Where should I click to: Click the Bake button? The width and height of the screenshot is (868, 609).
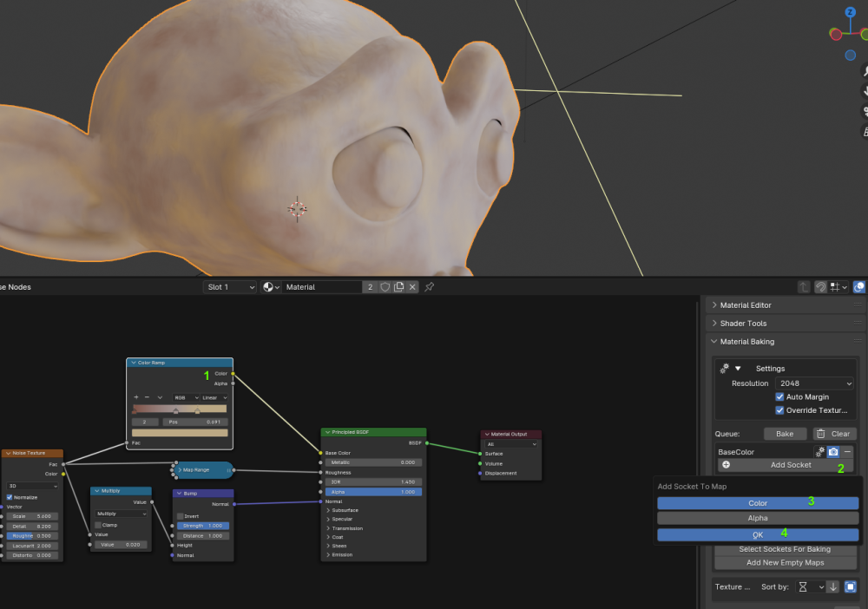click(784, 434)
